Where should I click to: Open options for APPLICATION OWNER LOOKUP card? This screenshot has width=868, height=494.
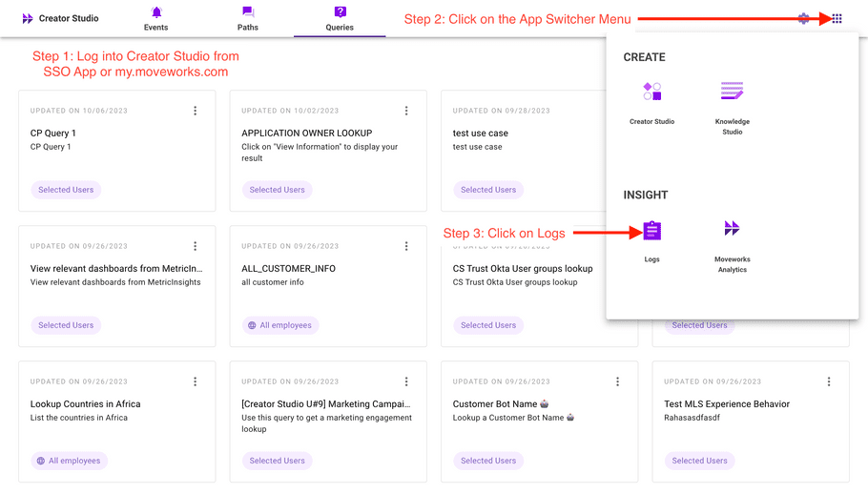406,111
